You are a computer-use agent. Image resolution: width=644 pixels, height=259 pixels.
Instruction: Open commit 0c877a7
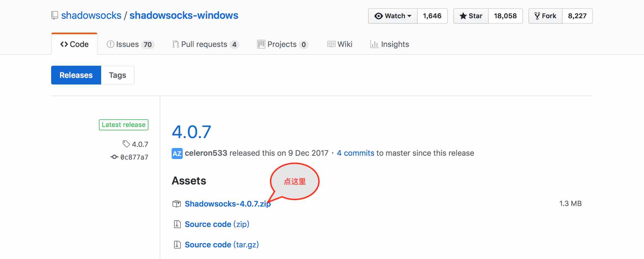[x=134, y=157]
